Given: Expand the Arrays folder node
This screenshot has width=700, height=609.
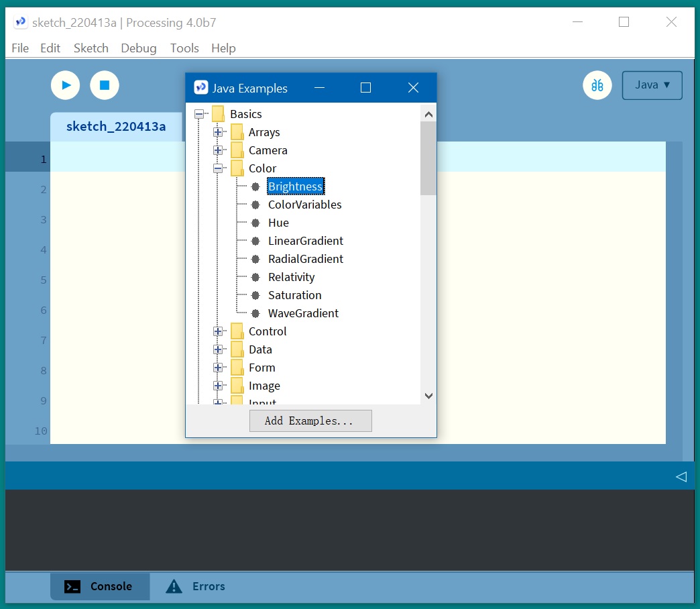Looking at the screenshot, I should 218,132.
